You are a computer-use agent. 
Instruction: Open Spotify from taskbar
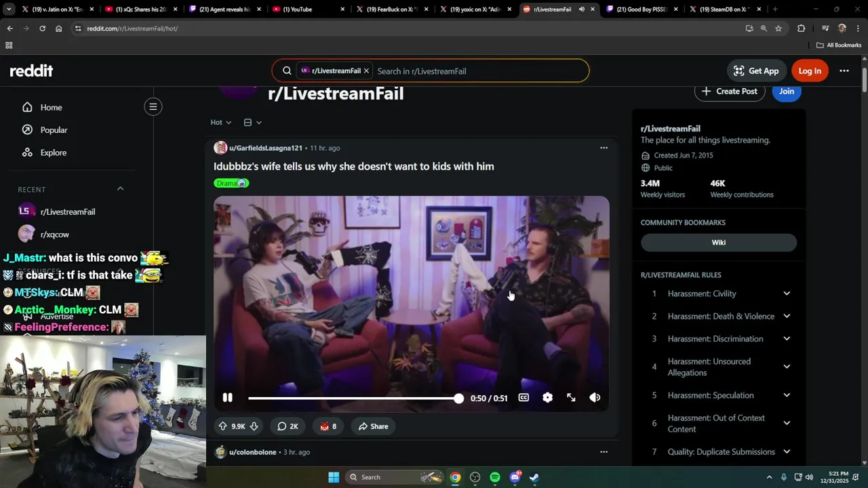495,477
